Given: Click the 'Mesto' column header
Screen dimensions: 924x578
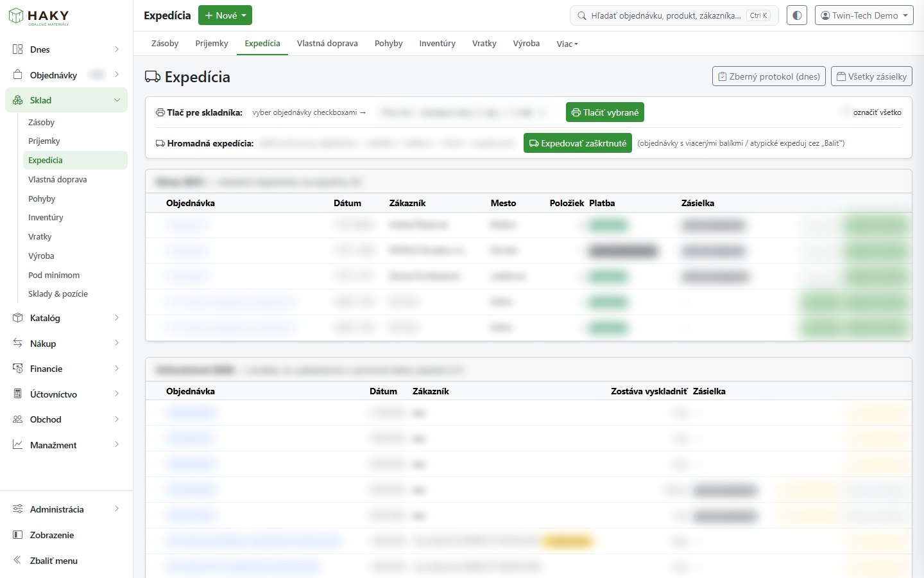Looking at the screenshot, I should 503,203.
